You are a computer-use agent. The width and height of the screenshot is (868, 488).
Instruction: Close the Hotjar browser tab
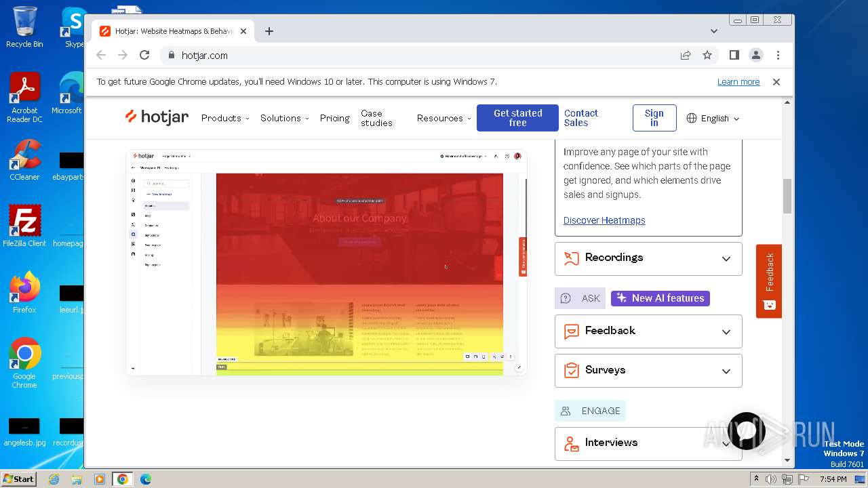pos(243,31)
